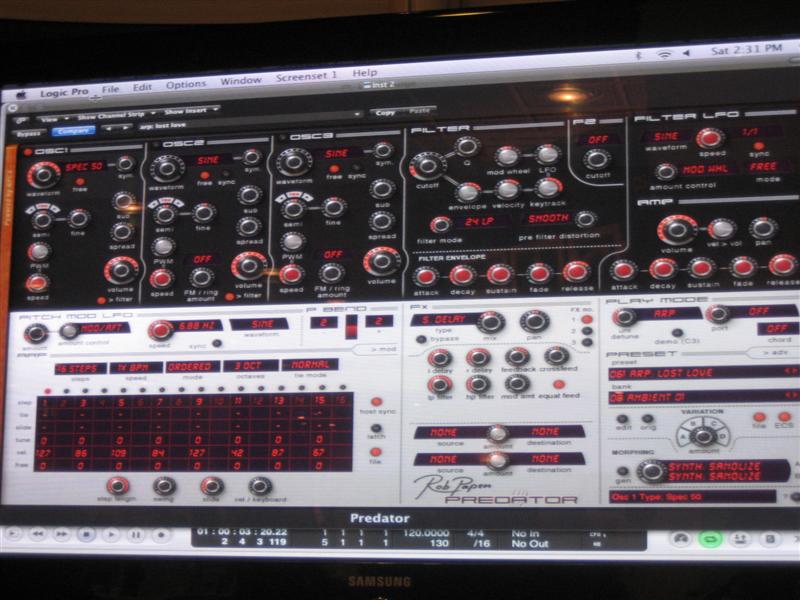800x600 pixels.
Task: Toggle the arpeggiator latch button
Action: click(x=376, y=428)
